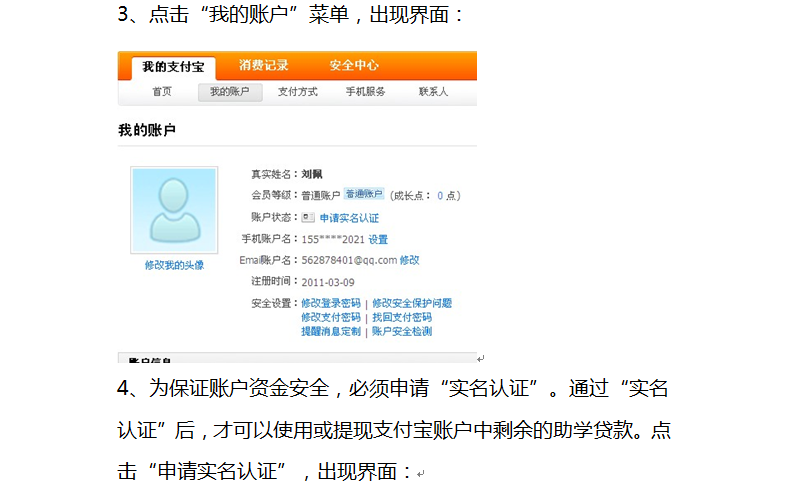Click 设置 next to the phone account
The width and height of the screenshot is (790, 486).
[378, 240]
